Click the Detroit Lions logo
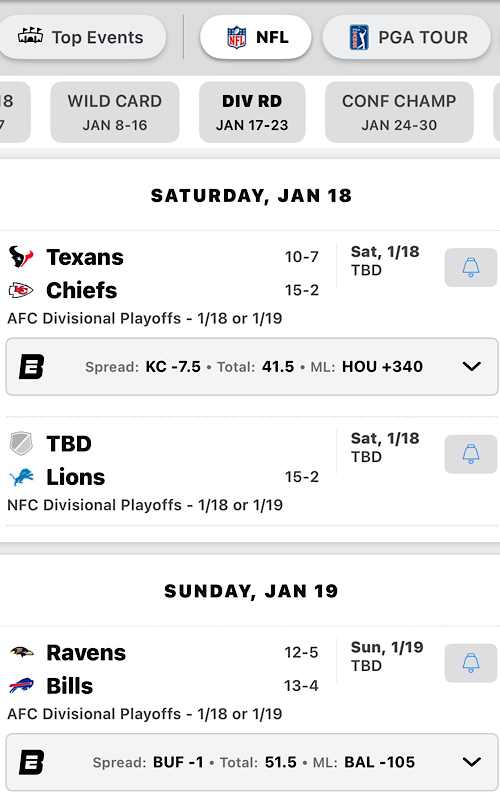This screenshot has width=500, height=794. [21, 477]
